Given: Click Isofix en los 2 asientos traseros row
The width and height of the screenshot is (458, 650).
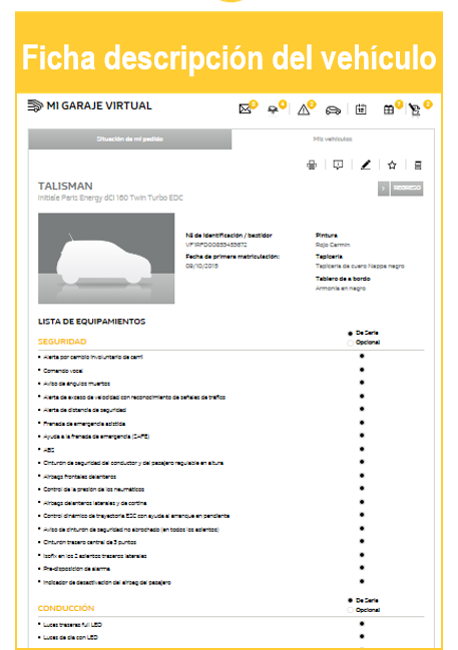Looking at the screenshot, I should pyautogui.click(x=231, y=556).
